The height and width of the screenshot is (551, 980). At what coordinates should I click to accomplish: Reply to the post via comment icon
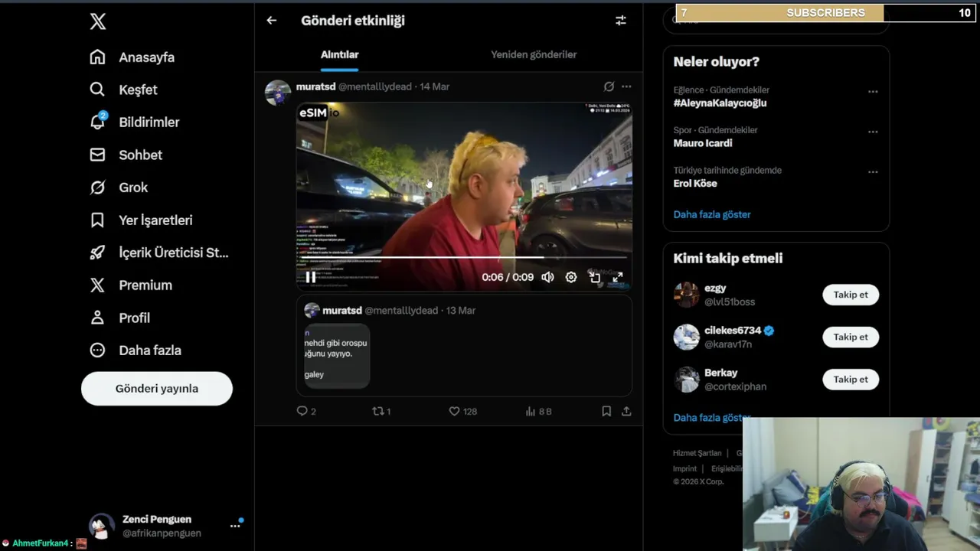302,411
